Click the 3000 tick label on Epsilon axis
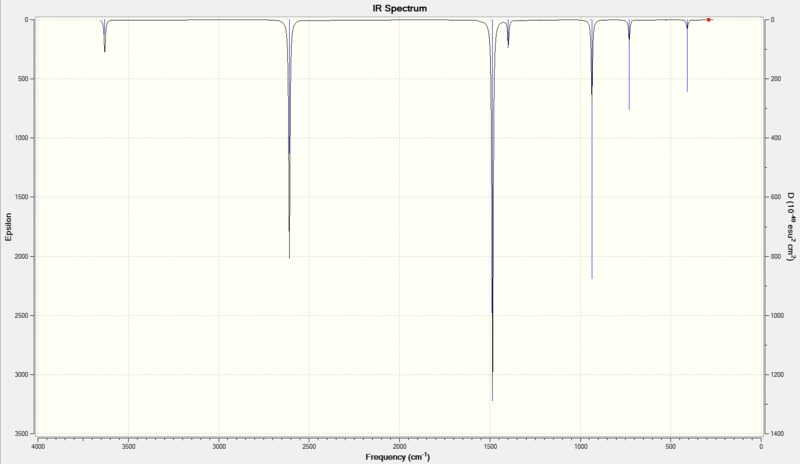800x464 pixels. pos(19,375)
